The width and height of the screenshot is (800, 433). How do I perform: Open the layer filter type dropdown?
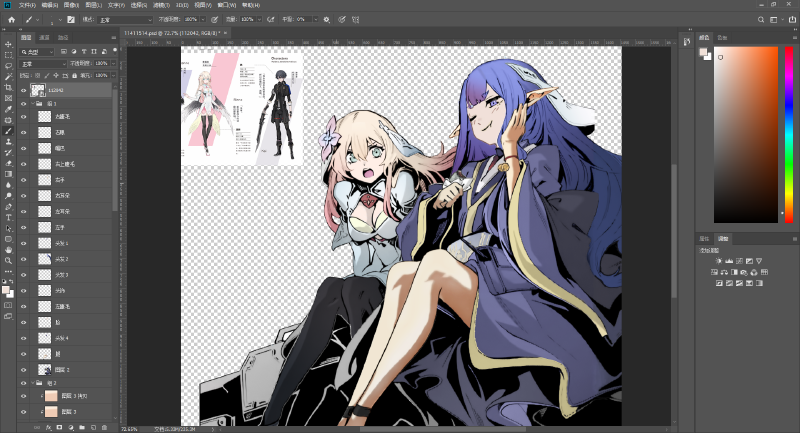pos(40,50)
